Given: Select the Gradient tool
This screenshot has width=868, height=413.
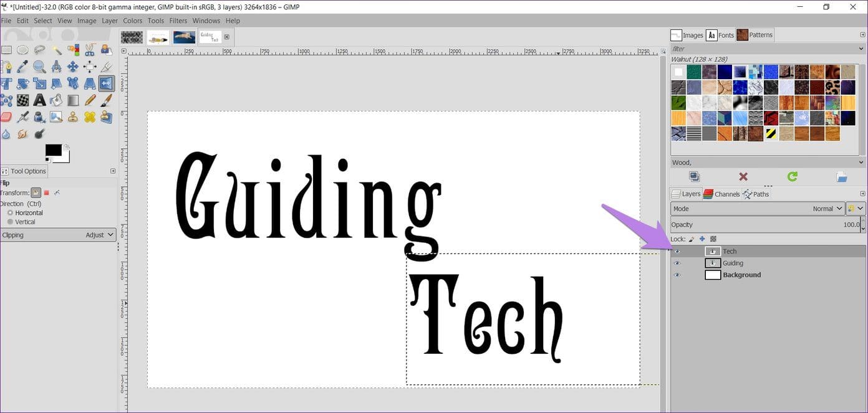Looking at the screenshot, I should (73, 100).
